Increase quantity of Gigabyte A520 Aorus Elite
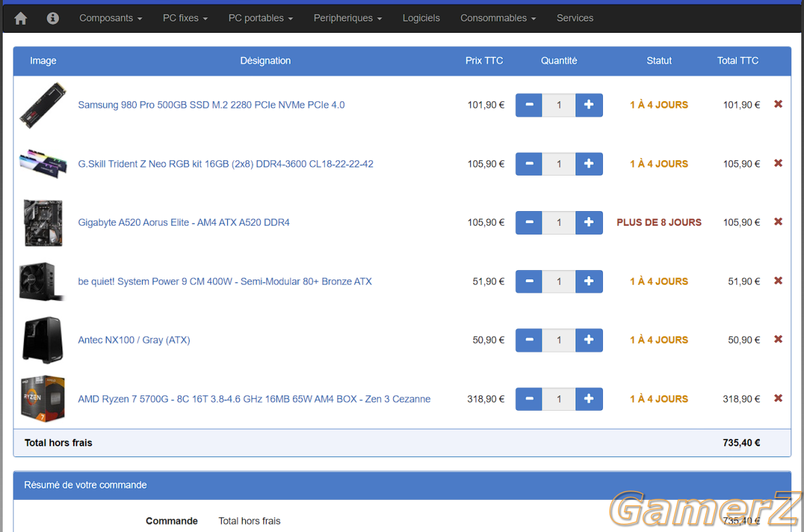This screenshot has height=532, width=804. tap(589, 222)
